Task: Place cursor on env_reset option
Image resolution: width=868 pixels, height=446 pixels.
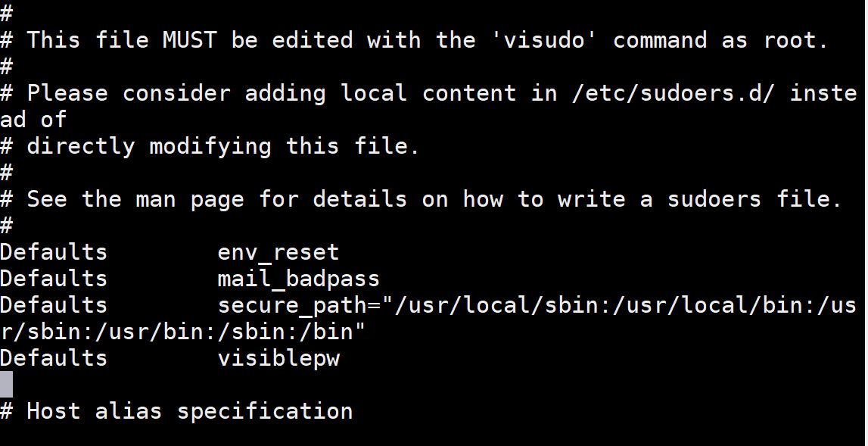Action: [x=278, y=252]
